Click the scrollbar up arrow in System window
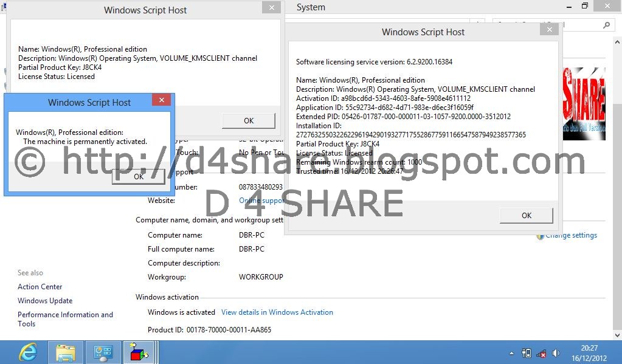 [617, 41]
